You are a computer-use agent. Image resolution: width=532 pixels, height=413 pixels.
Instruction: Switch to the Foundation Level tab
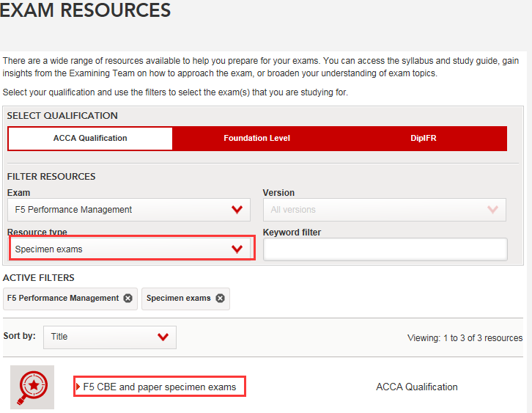click(256, 139)
